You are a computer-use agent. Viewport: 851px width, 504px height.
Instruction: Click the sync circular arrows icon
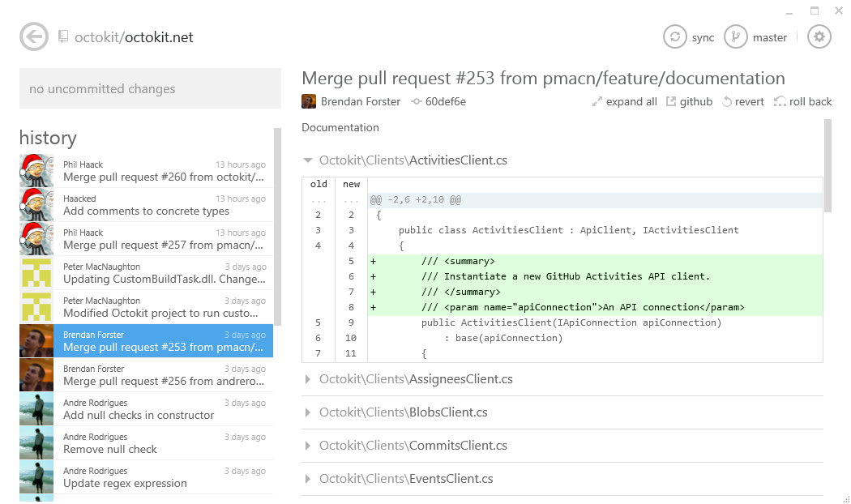coord(674,37)
